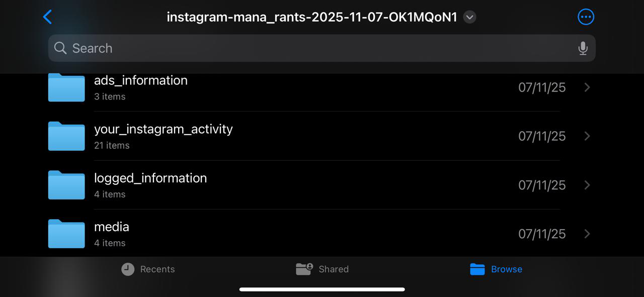
Task: Open the circled ellipsis More menu
Action: (586, 17)
